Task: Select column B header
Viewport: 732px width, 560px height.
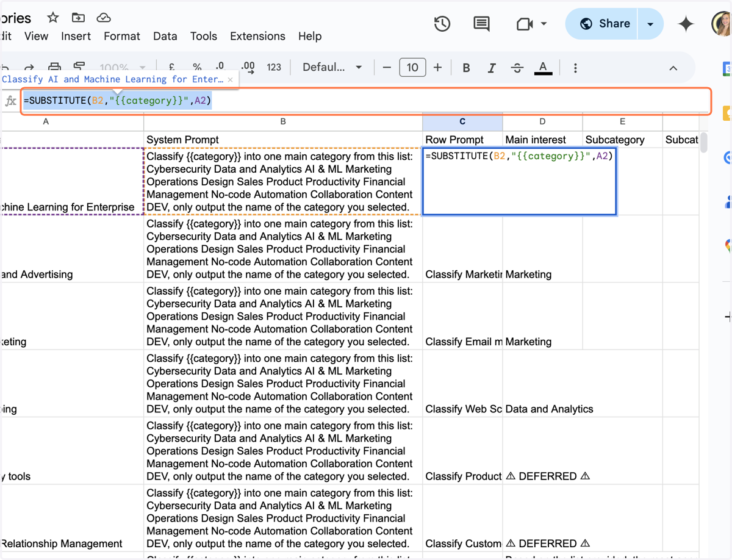Action: [283, 121]
